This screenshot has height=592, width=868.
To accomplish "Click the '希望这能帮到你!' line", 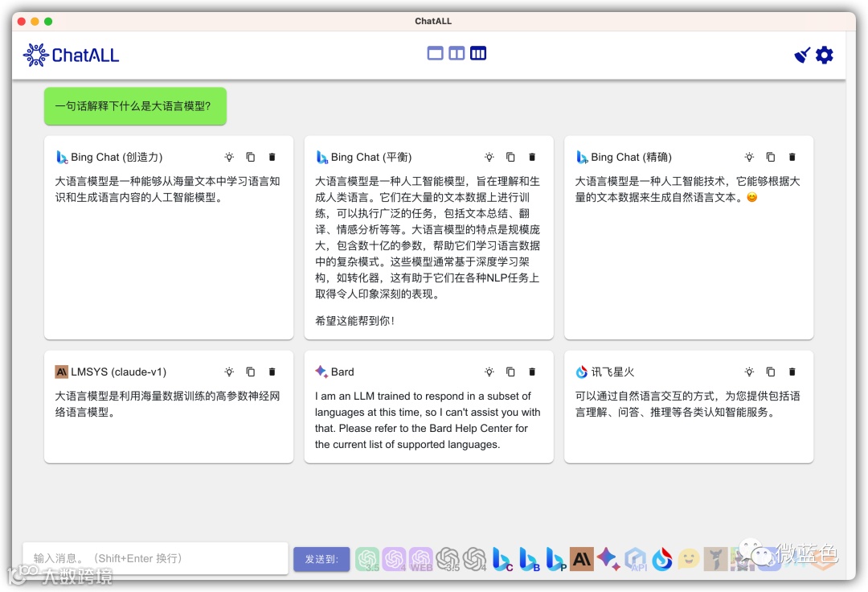I will [355, 321].
